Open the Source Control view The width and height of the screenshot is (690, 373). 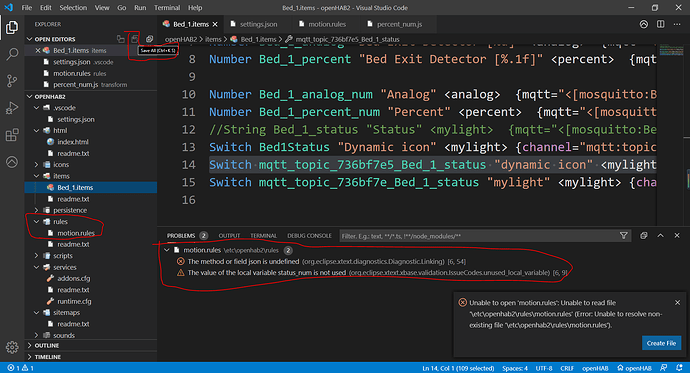point(12,81)
